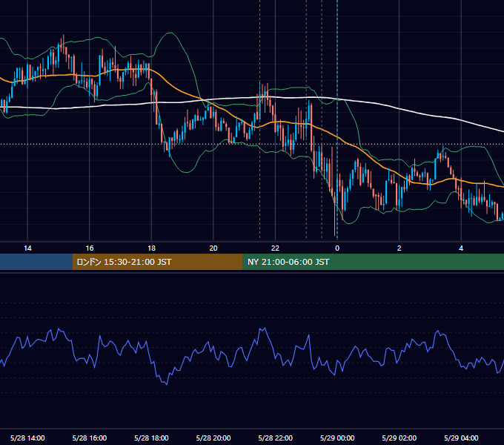Click the blue session bar before London

tap(36, 262)
